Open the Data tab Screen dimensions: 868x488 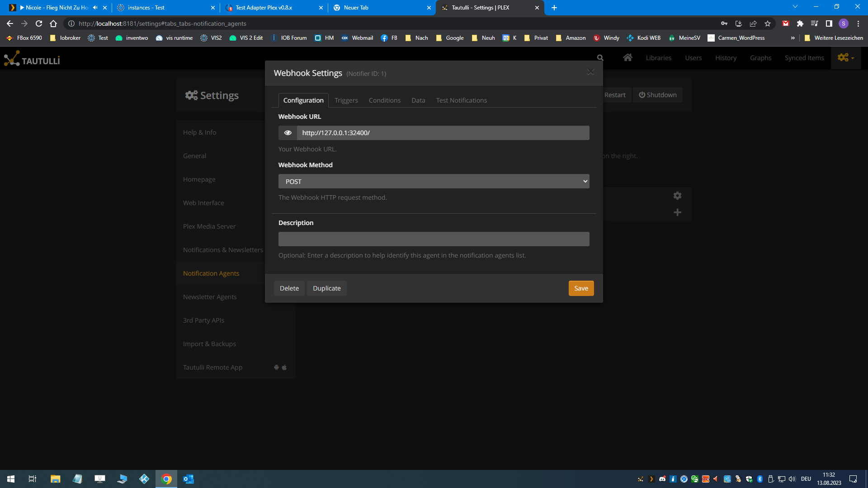pos(418,100)
